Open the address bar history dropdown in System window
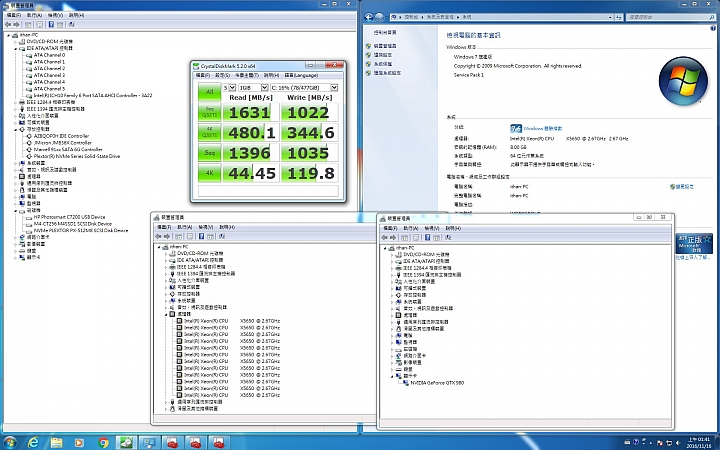 610,17
